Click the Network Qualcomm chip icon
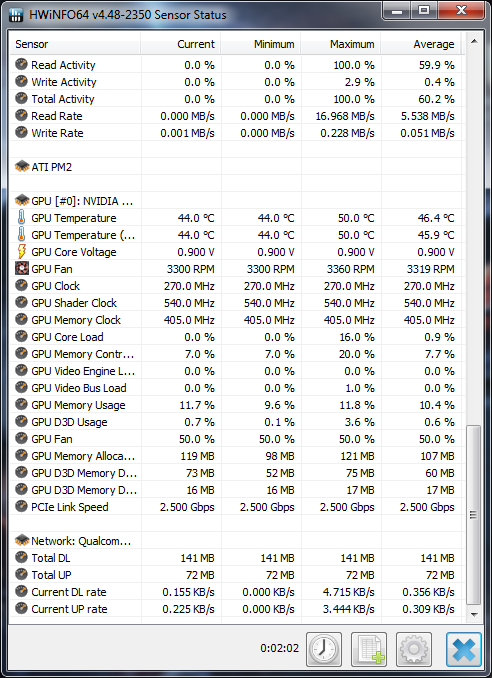 [21, 540]
